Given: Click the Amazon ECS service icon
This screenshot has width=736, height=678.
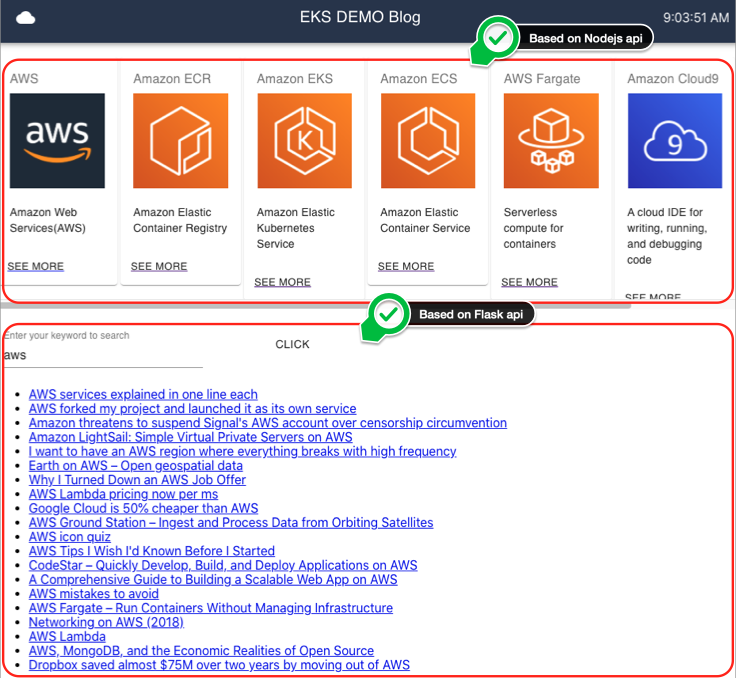Looking at the screenshot, I should coord(428,140).
